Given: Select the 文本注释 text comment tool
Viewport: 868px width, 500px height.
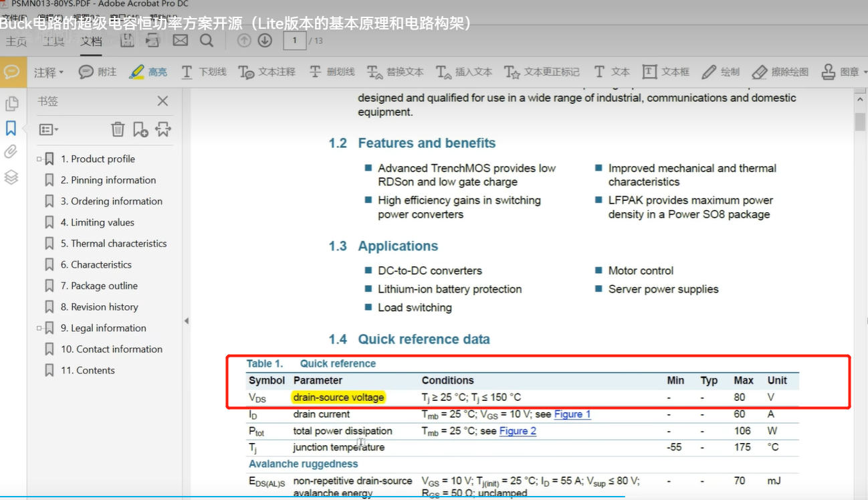Looking at the screenshot, I should pyautogui.click(x=267, y=72).
